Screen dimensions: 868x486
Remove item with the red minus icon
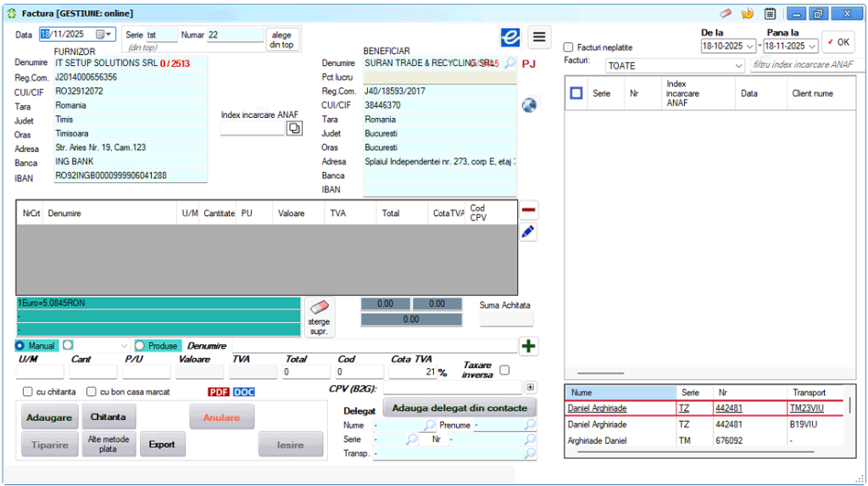(529, 210)
